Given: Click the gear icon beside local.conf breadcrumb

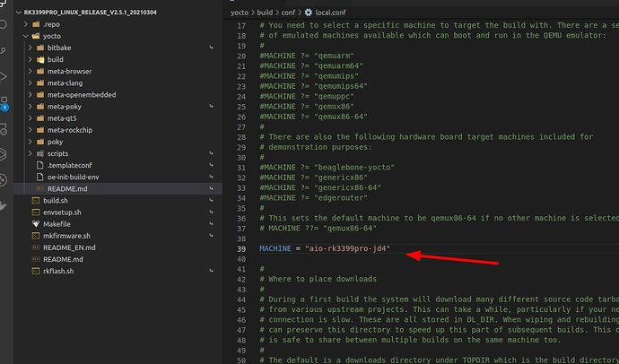Looking at the screenshot, I should [309, 13].
